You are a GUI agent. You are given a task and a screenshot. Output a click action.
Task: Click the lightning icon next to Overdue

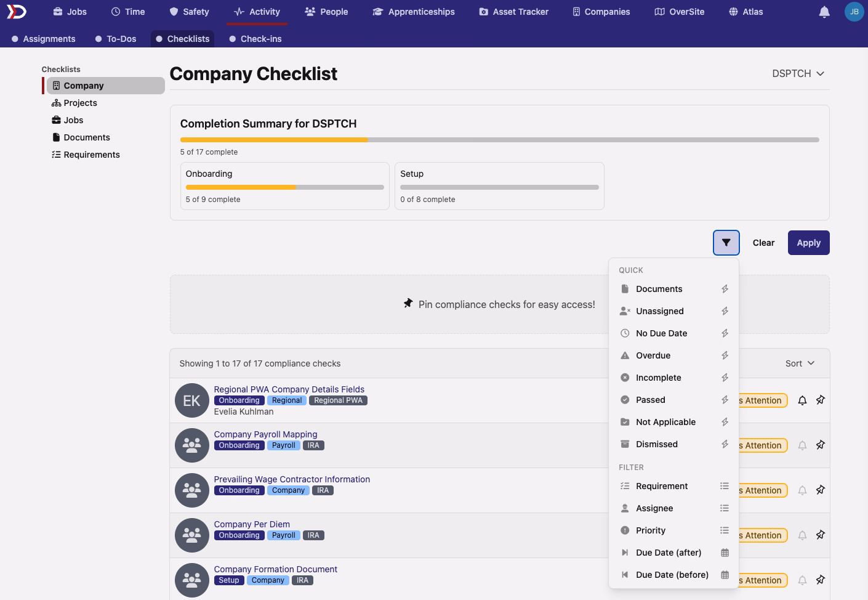[x=725, y=355]
